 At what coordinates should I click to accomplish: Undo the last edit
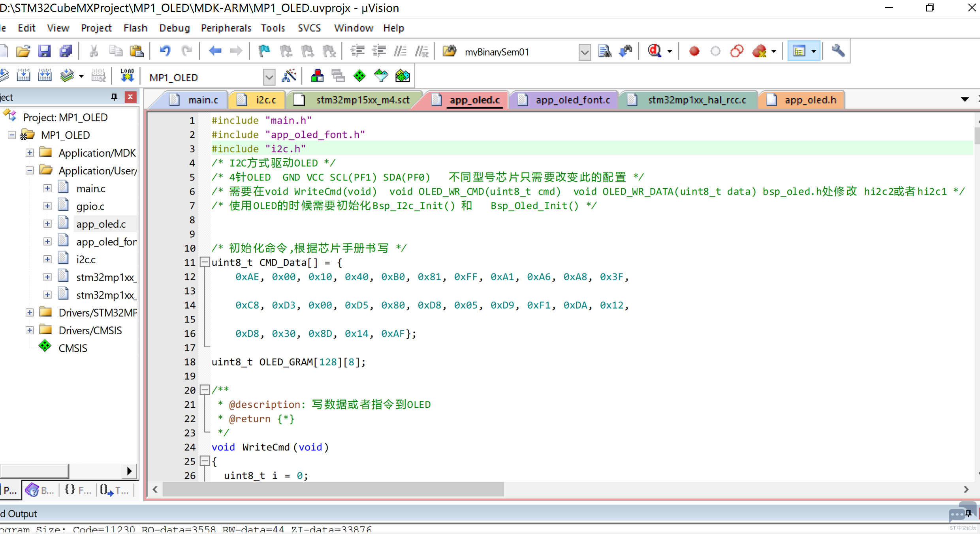(x=165, y=51)
